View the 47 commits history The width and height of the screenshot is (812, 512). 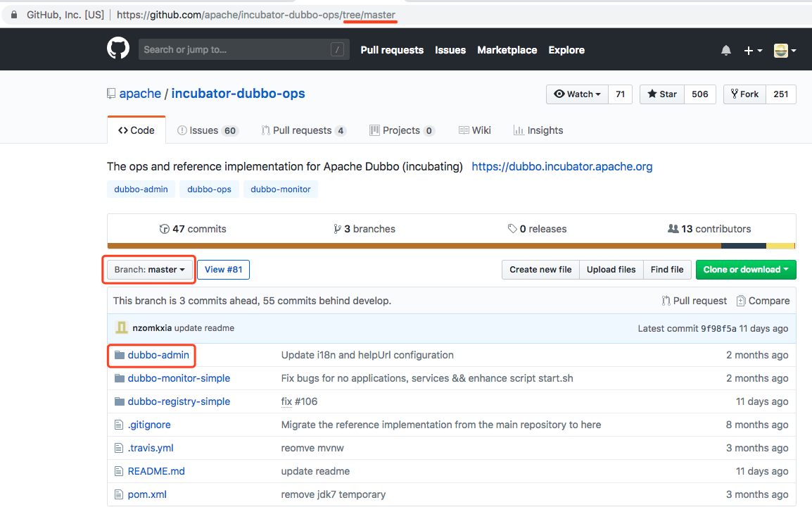point(193,229)
